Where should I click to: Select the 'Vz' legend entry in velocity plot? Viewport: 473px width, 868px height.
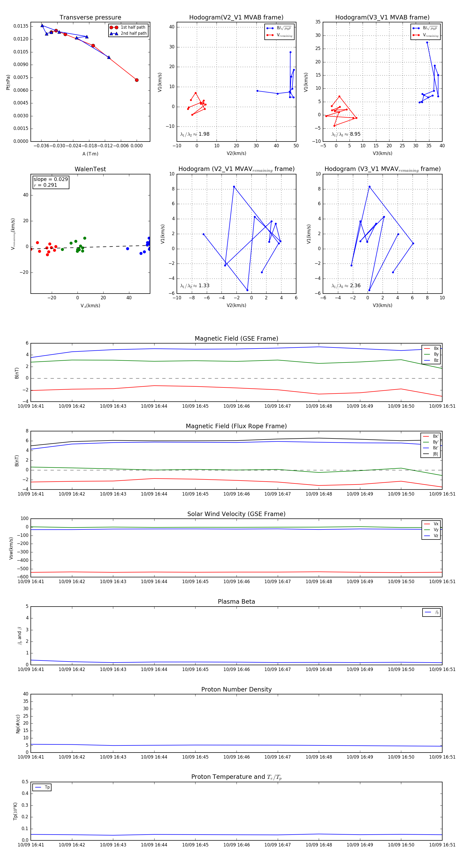[431, 536]
